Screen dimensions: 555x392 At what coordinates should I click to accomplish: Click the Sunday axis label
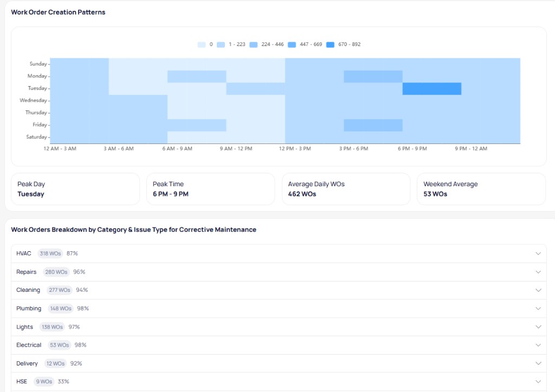[x=38, y=64]
